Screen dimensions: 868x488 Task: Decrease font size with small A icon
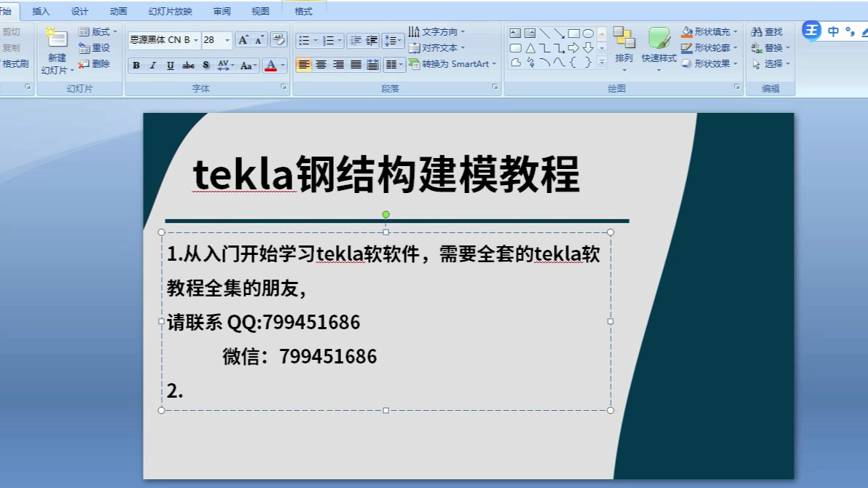[x=259, y=40]
